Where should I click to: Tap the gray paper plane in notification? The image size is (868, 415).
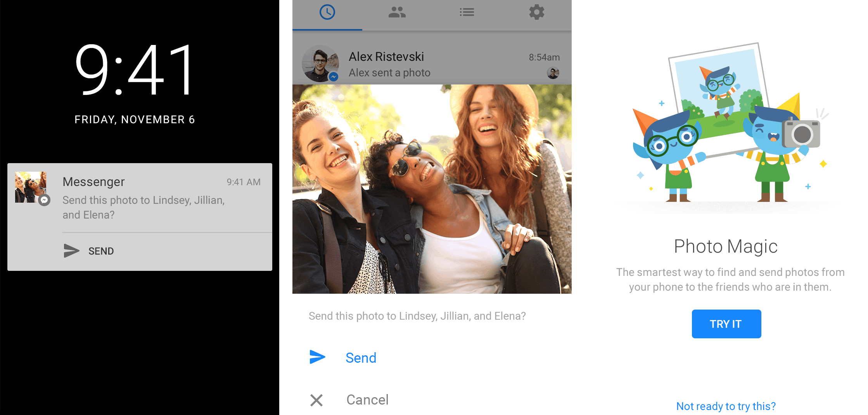tap(71, 251)
